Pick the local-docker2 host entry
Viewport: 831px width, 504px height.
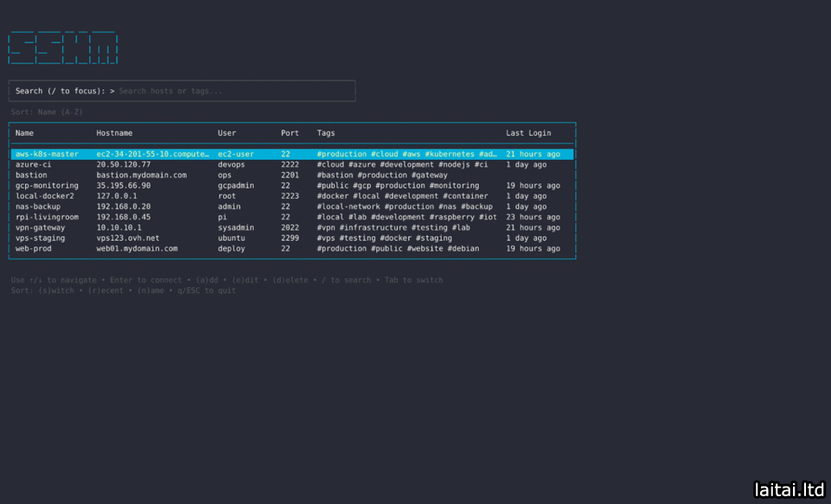point(45,196)
